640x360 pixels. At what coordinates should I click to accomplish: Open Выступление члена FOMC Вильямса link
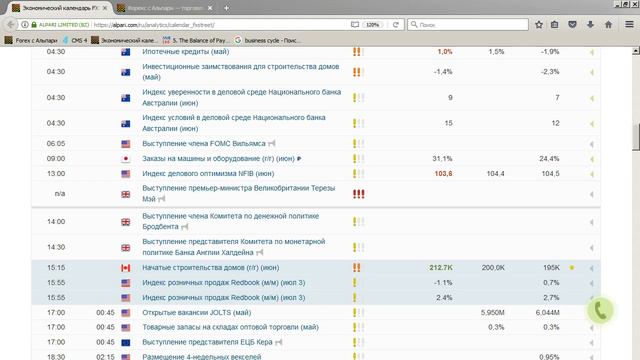click(x=204, y=144)
